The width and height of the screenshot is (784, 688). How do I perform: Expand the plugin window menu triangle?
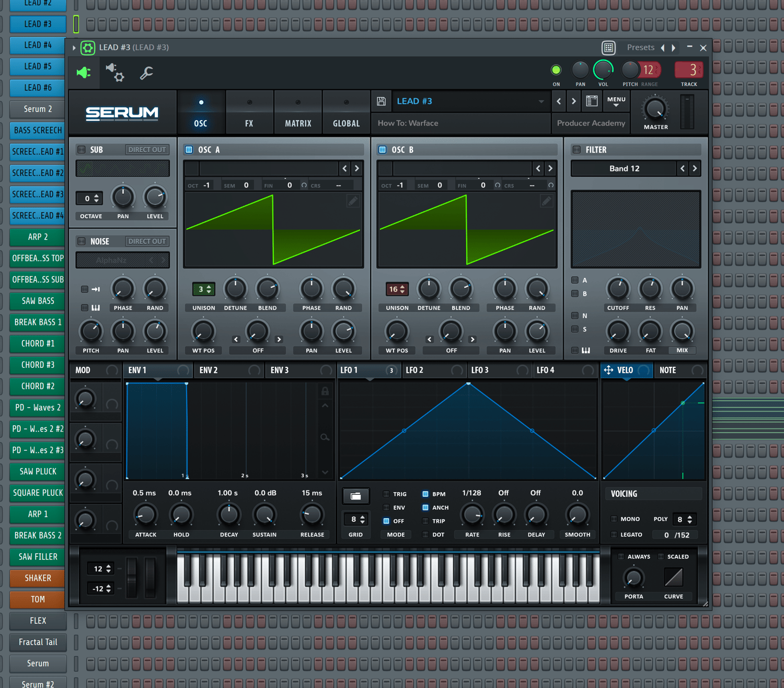click(74, 48)
